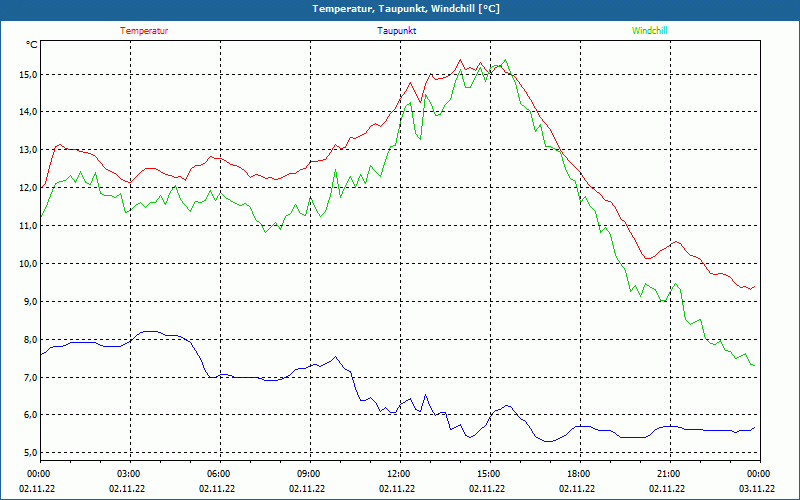Click the 09:00 time axis label

click(307, 474)
